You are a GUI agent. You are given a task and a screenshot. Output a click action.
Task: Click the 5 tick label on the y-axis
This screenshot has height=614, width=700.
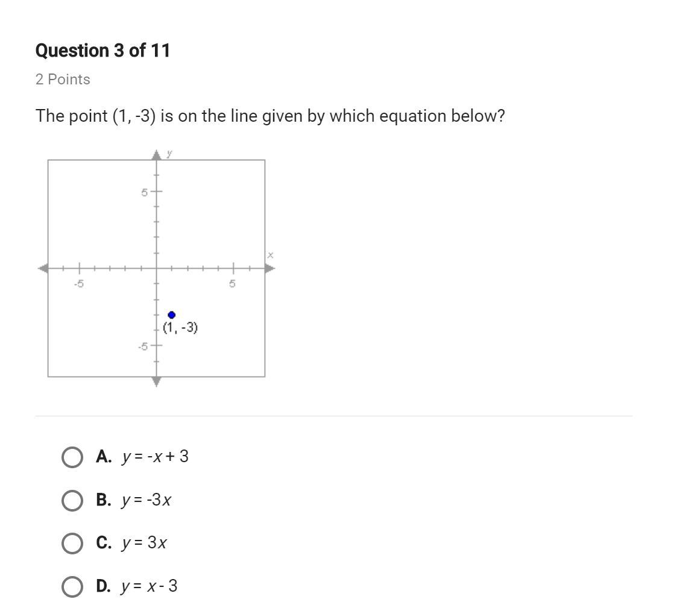(145, 193)
